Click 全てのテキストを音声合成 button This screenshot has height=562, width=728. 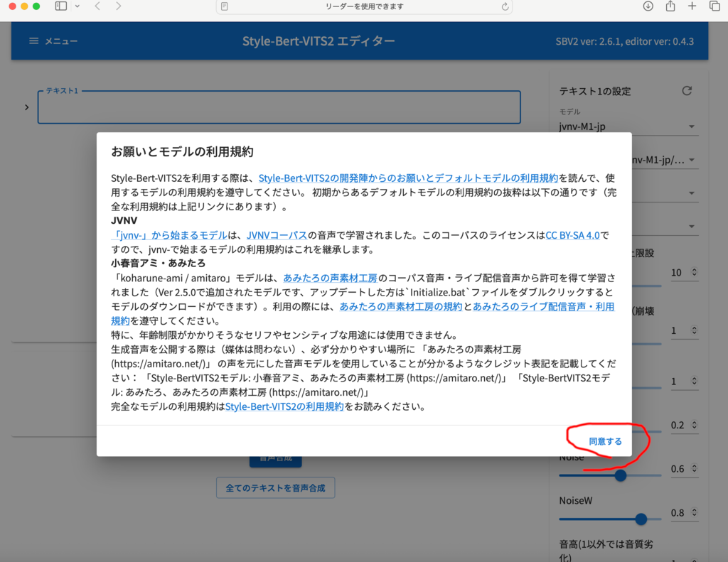coord(275,487)
